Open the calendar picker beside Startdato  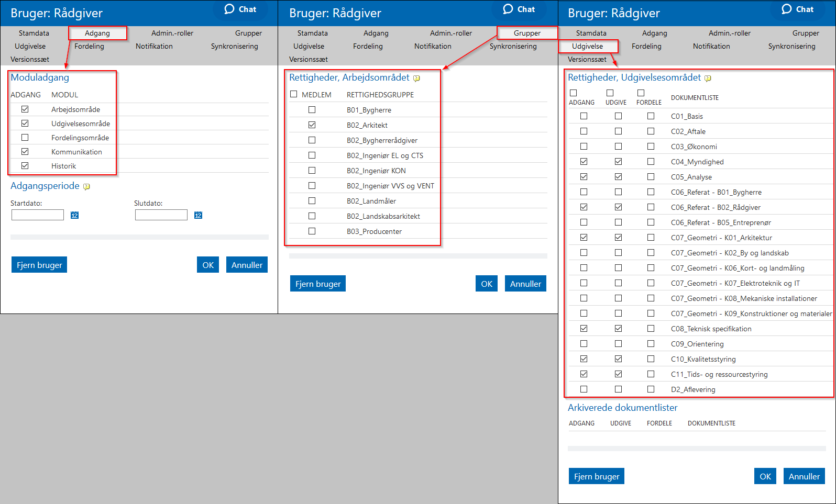point(74,215)
